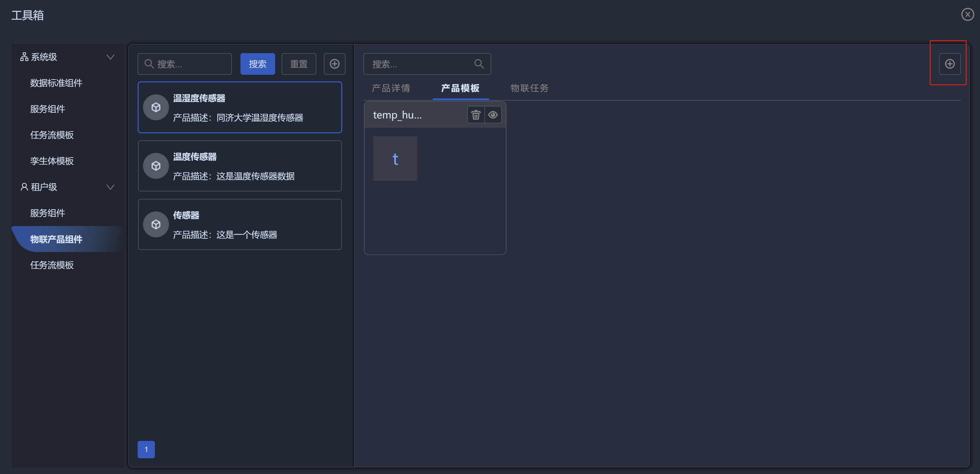
Task: Select the 传感器 product card
Action: click(x=240, y=225)
